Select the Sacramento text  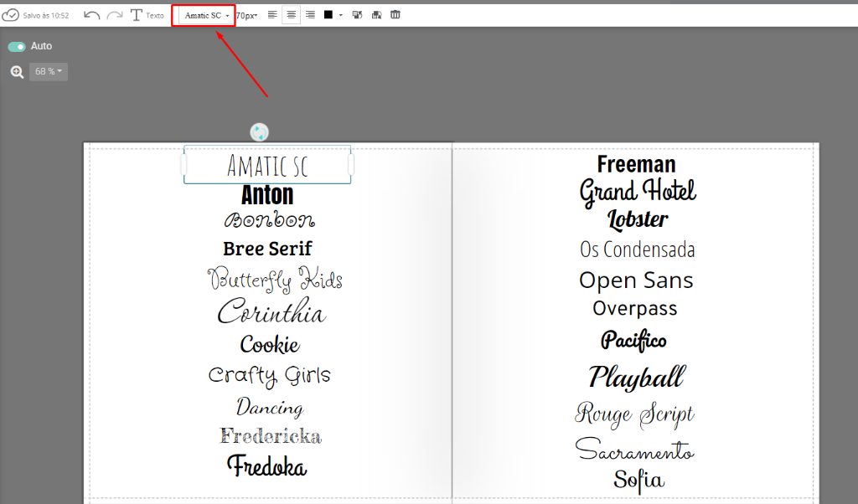pos(635,450)
